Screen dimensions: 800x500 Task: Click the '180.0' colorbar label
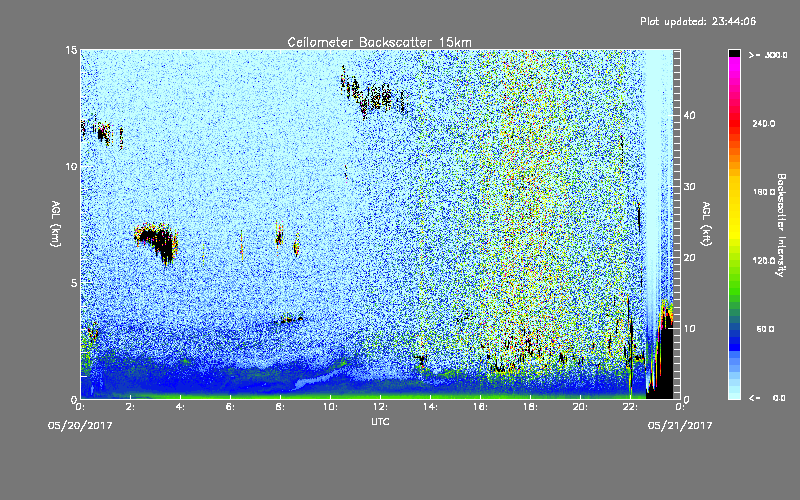[764, 192]
